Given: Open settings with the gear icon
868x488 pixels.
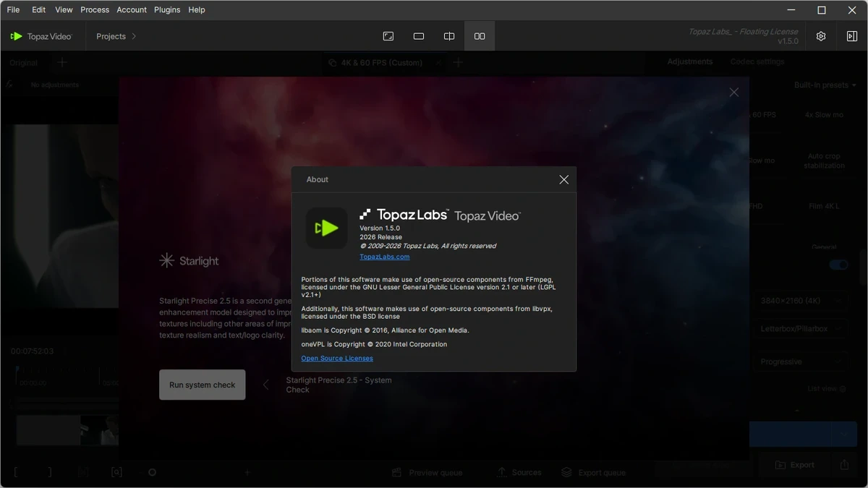Looking at the screenshot, I should [x=821, y=36].
